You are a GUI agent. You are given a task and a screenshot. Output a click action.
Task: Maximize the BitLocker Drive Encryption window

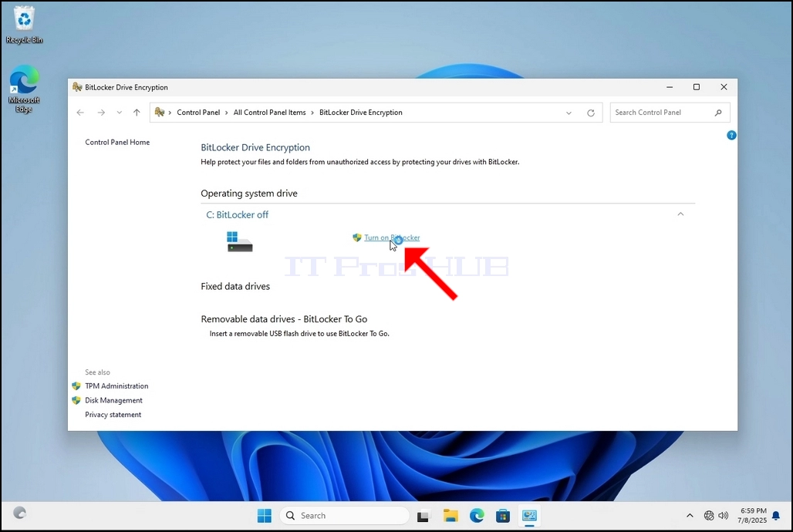click(x=697, y=87)
